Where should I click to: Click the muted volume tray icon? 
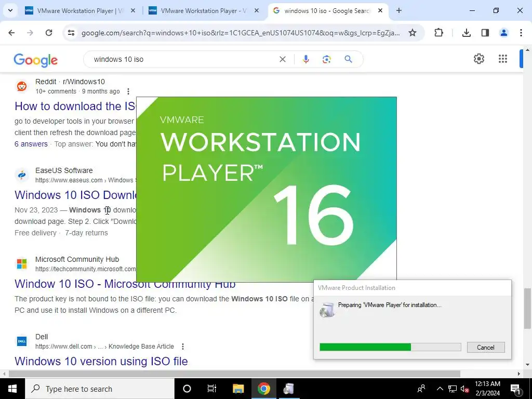click(x=464, y=389)
